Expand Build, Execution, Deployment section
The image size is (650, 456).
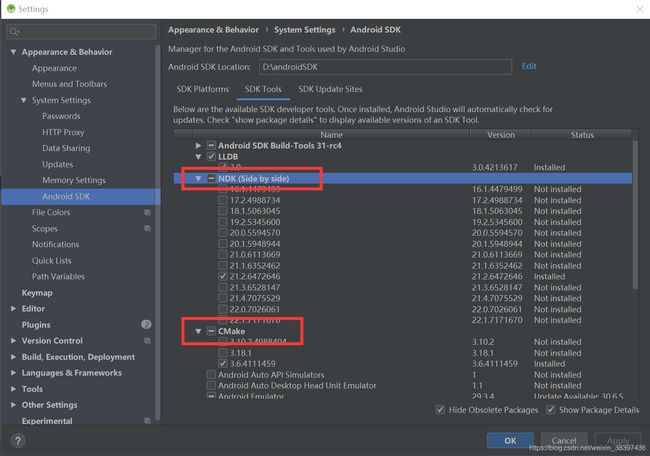[13, 357]
